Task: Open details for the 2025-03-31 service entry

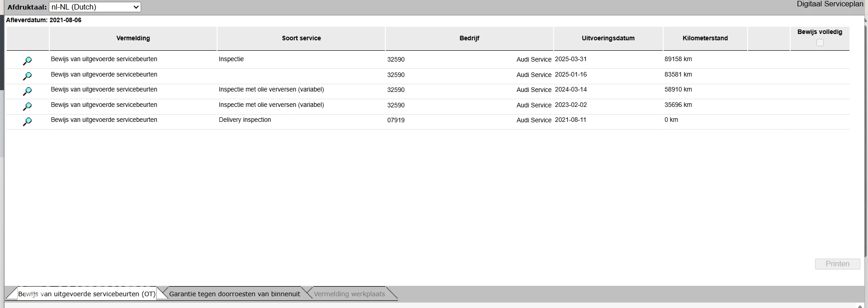Action: [x=28, y=61]
